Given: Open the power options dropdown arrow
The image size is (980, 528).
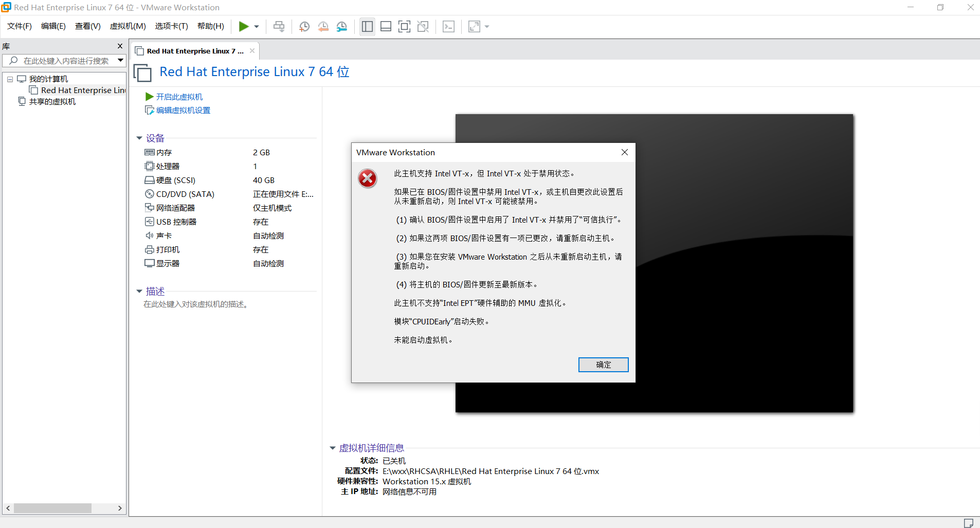Looking at the screenshot, I should coord(256,26).
